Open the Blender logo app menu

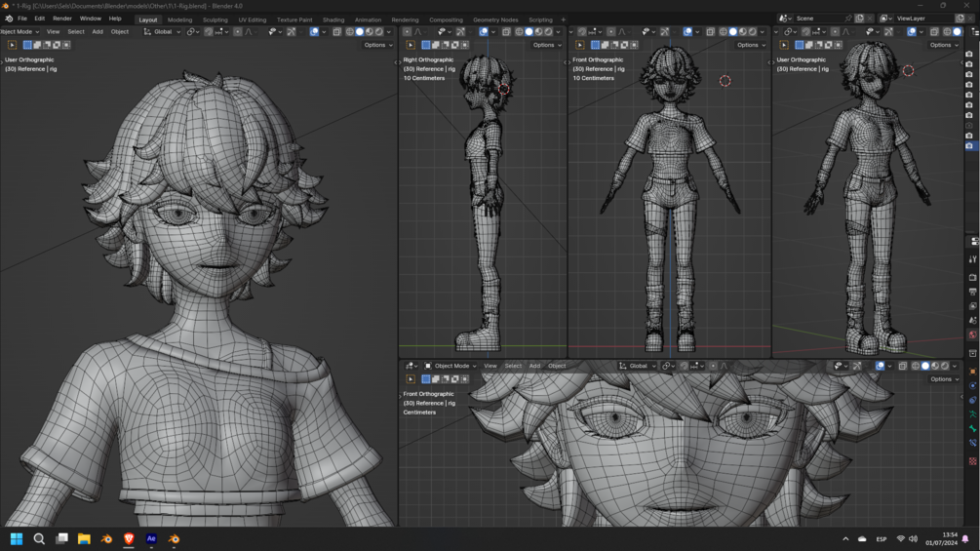point(8,19)
